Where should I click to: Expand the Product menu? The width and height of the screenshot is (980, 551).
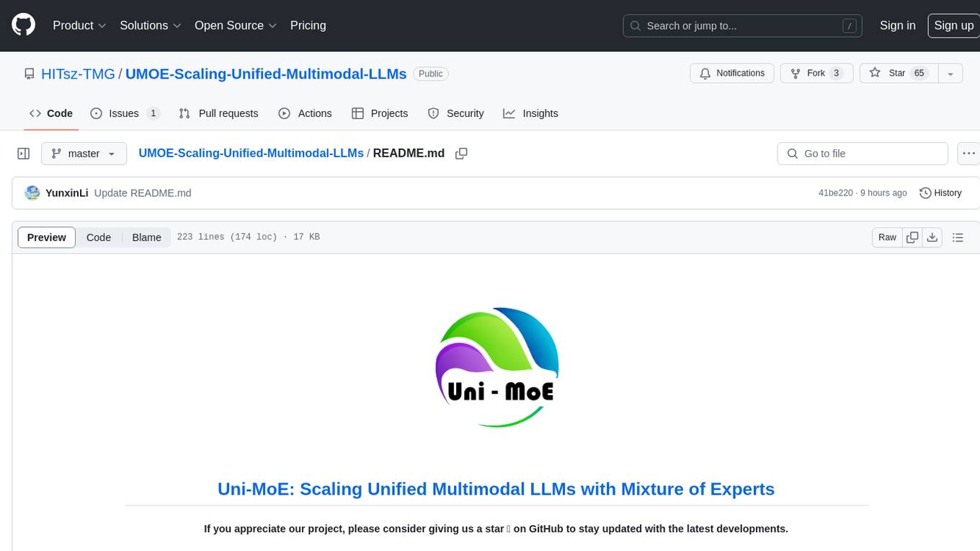click(x=79, y=25)
